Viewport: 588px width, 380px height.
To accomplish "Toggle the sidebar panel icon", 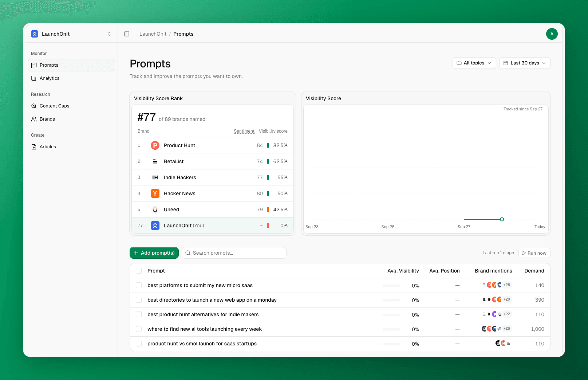I will (127, 34).
